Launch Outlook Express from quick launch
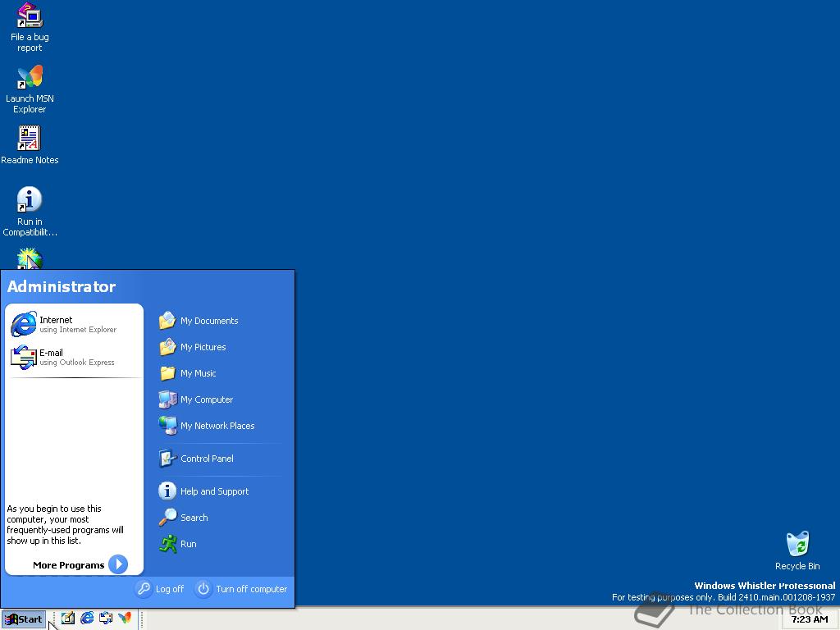Image resolution: width=840 pixels, height=630 pixels. (x=106, y=619)
